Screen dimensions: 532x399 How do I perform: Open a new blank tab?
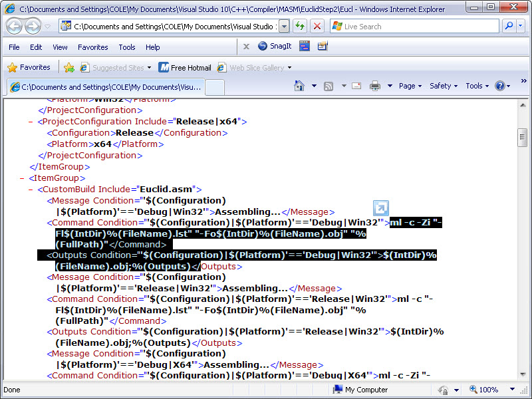[x=215, y=88]
